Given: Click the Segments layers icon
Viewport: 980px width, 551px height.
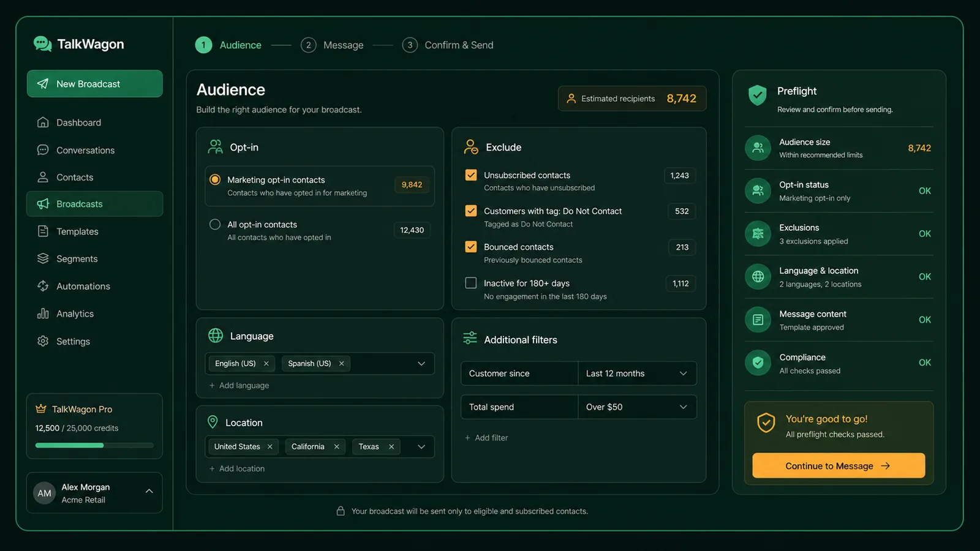Looking at the screenshot, I should [x=43, y=258].
